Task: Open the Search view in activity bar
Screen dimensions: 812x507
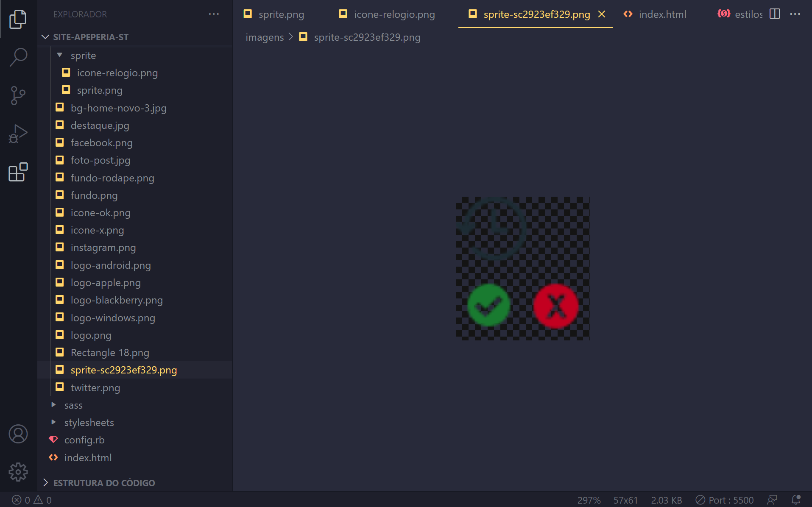Action: (18, 57)
